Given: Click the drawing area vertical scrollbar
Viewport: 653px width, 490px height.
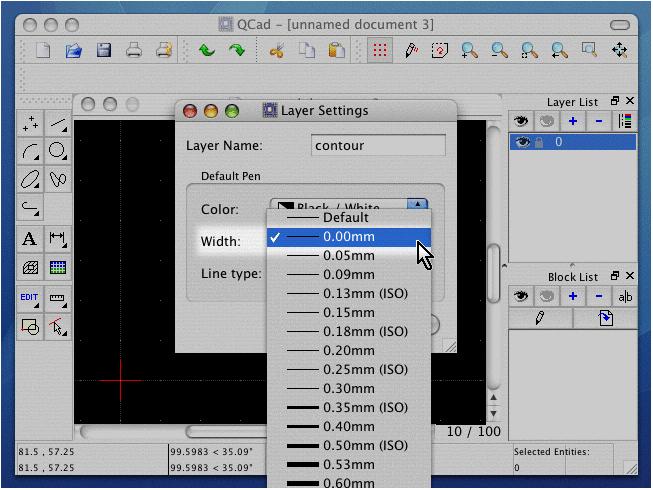Looking at the screenshot, I should [x=493, y=273].
